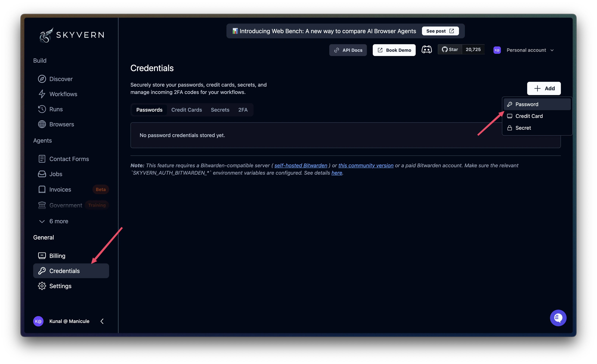Image resolution: width=597 pixels, height=364 pixels.
Task: Select Password from the Add menu
Action: [527, 104]
